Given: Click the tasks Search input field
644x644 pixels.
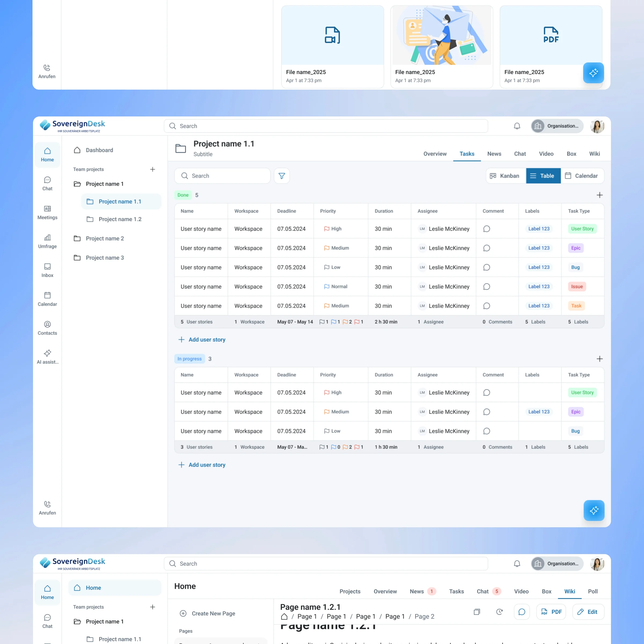Looking at the screenshot, I should (x=222, y=176).
